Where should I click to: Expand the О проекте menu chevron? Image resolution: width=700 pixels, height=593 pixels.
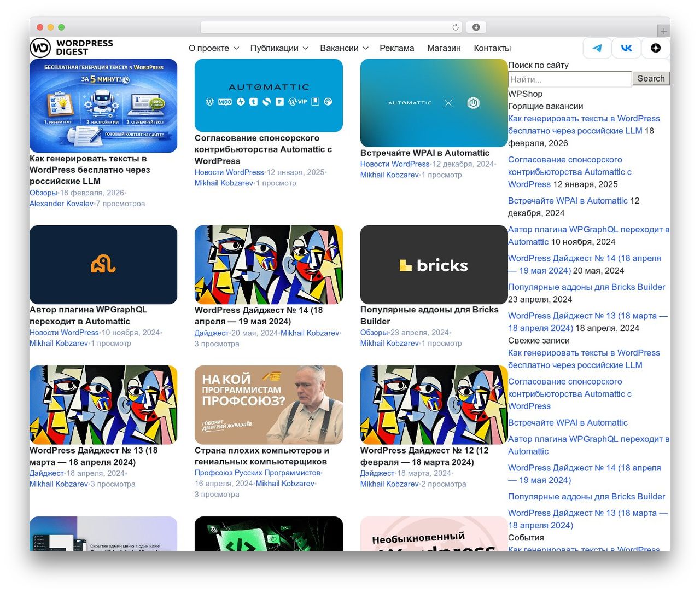(x=236, y=48)
